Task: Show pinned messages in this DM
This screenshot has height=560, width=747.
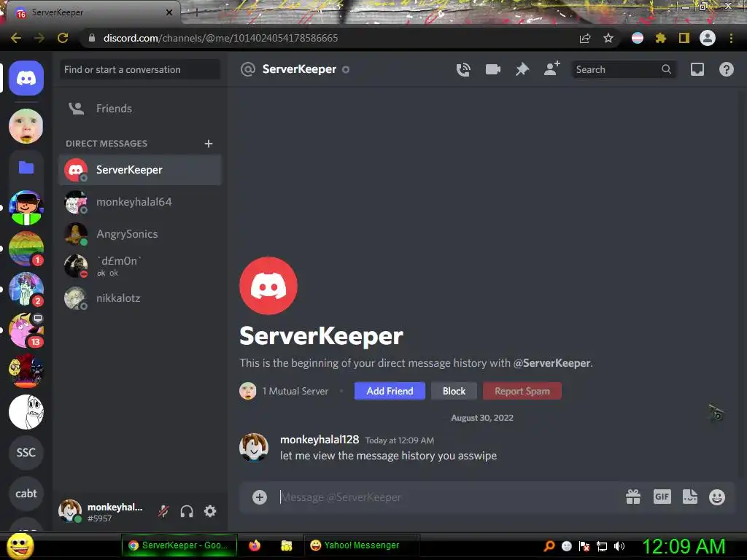Action: 522,69
